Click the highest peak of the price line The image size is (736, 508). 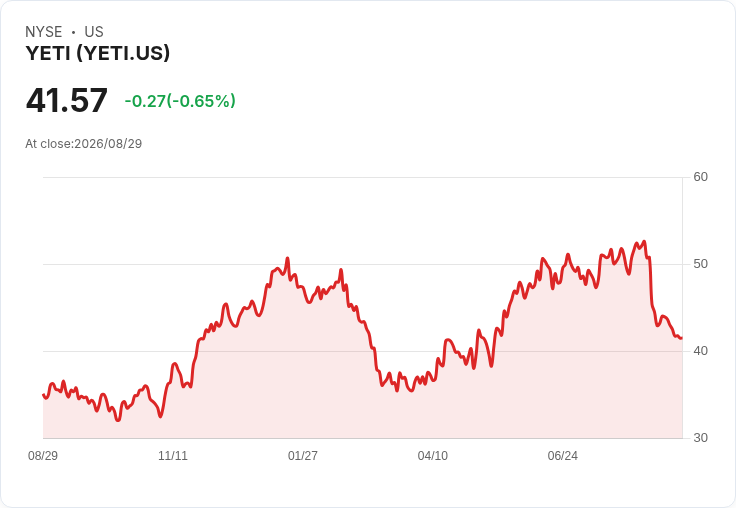644,241
